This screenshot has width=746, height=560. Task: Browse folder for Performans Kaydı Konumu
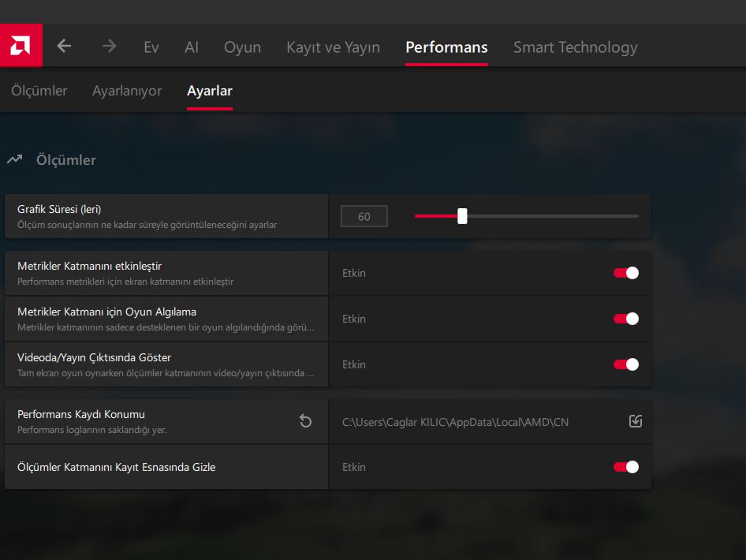[x=636, y=421]
